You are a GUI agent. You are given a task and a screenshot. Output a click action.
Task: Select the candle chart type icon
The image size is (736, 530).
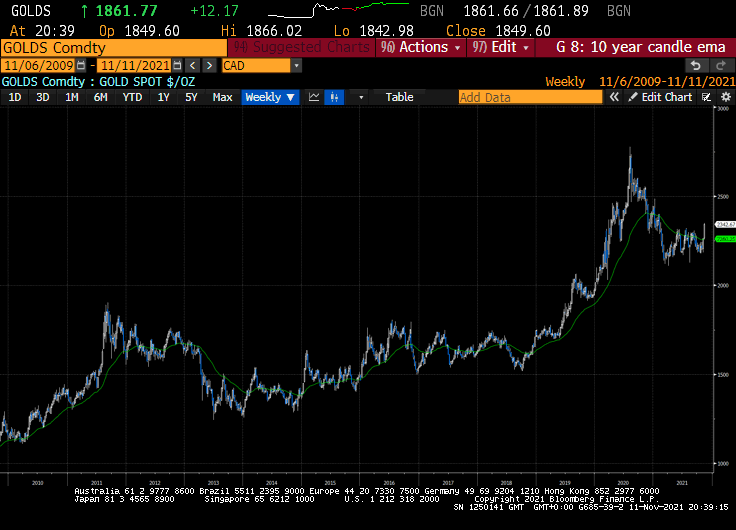click(x=334, y=97)
